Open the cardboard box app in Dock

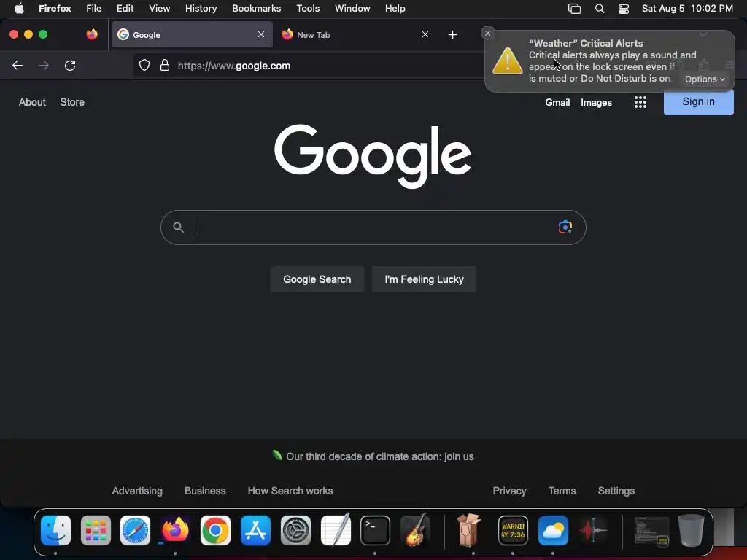tap(469, 529)
